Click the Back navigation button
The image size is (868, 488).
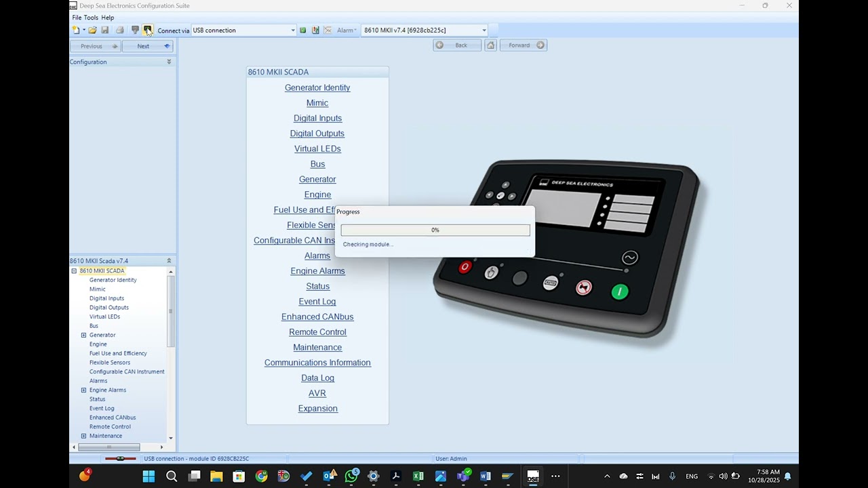coord(457,45)
